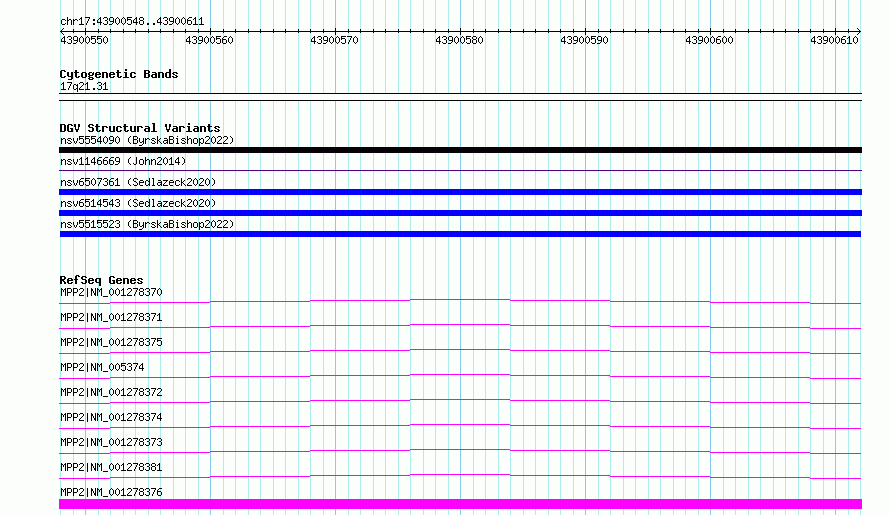Click ruler tick label 43900580
The image size is (890, 515).
[459, 40]
